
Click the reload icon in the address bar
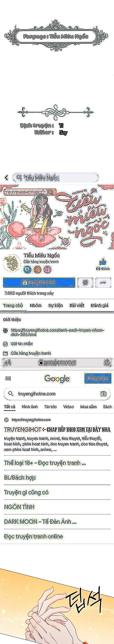tap(107, 362)
